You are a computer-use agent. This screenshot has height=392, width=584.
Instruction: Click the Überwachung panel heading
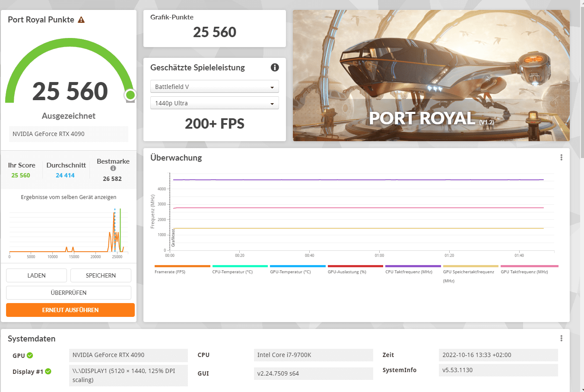click(x=176, y=158)
